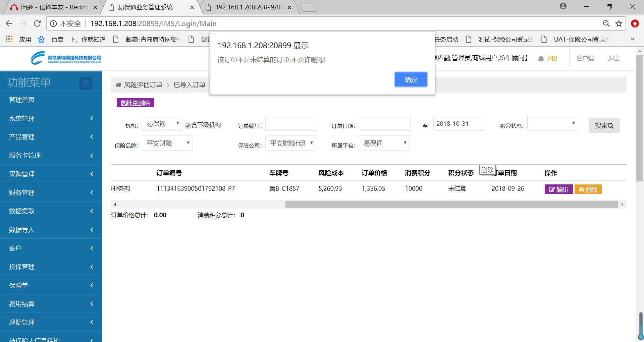Screen dimensions: 644x342
Task: Click the purple 批量删除 button
Action: 136,103
